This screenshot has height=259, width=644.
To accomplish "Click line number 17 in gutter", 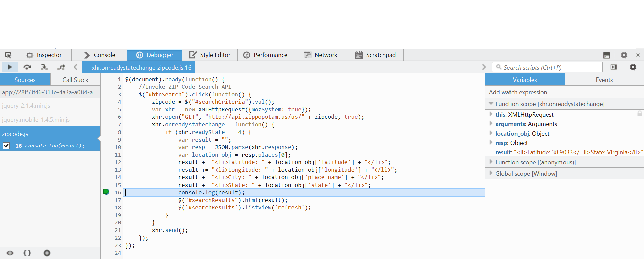I will [118, 200].
